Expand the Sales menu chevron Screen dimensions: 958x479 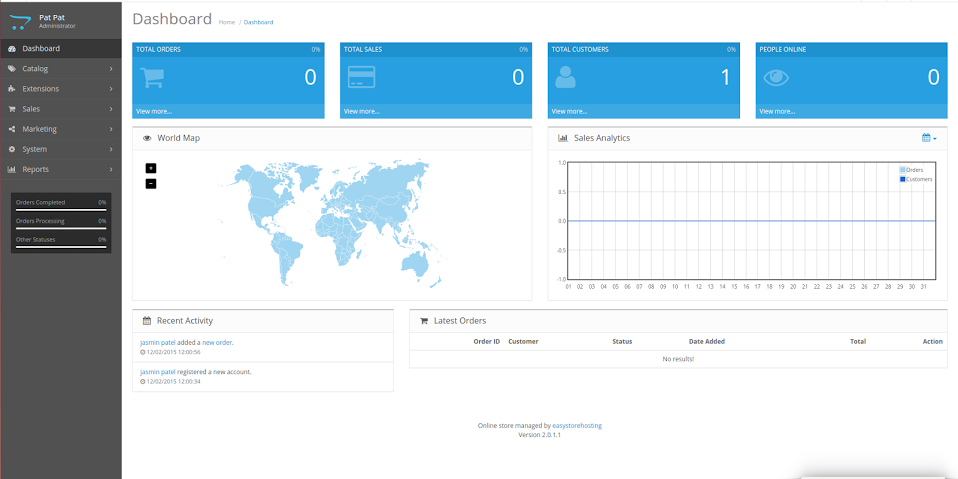[x=111, y=109]
